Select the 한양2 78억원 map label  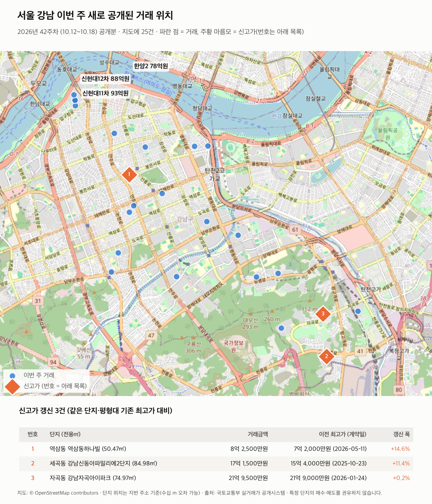click(x=151, y=66)
